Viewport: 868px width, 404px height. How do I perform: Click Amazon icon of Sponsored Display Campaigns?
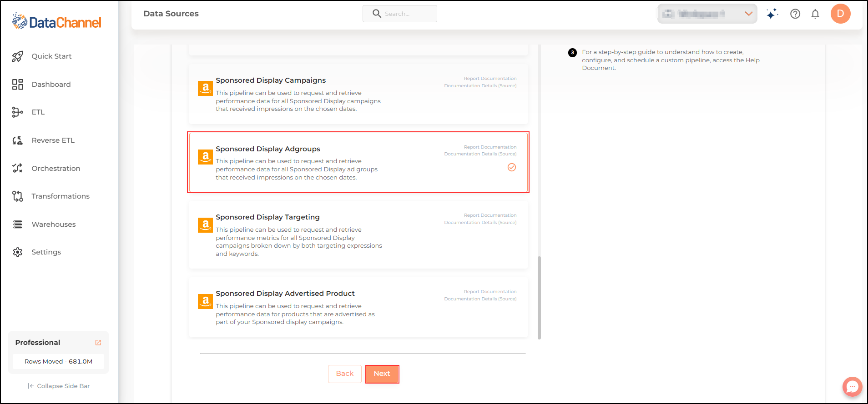click(x=205, y=88)
